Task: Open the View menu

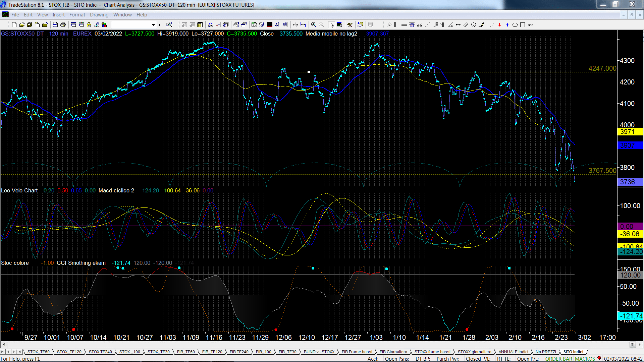Action: [x=43, y=15]
